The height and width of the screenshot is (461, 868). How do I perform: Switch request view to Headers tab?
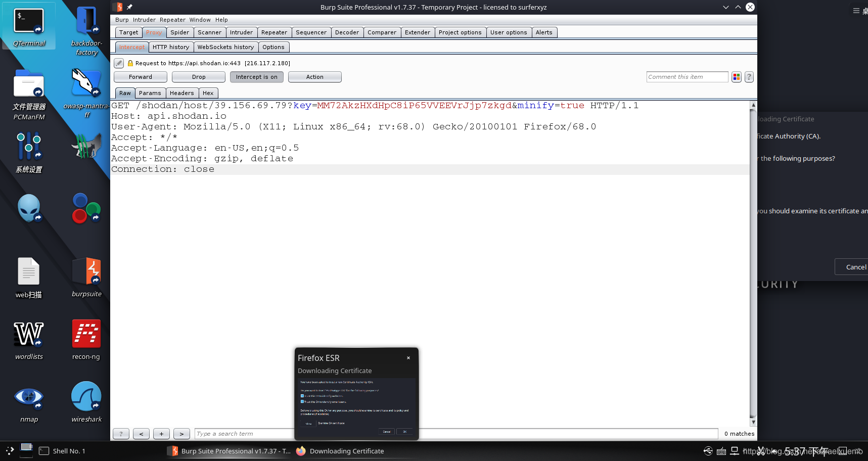(181, 93)
